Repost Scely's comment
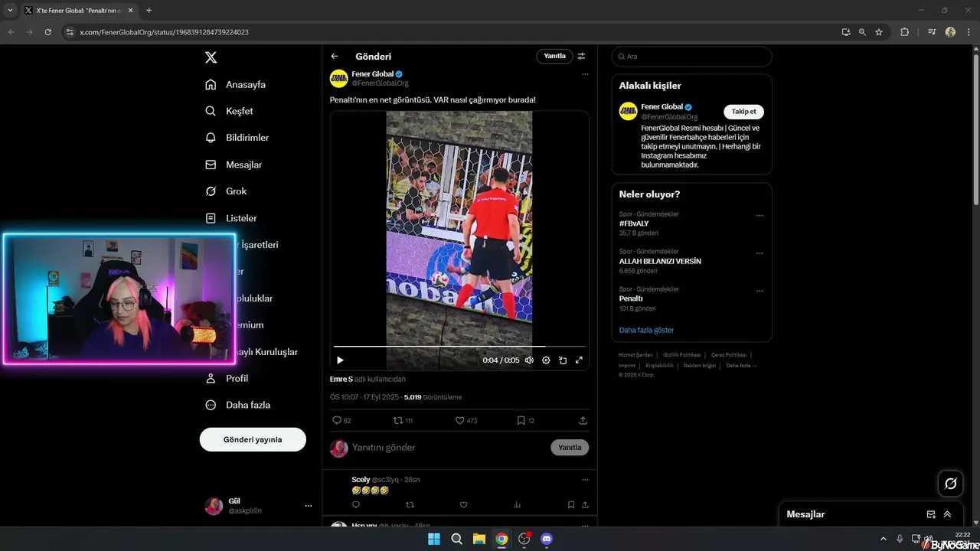980x551 pixels. 410,505
